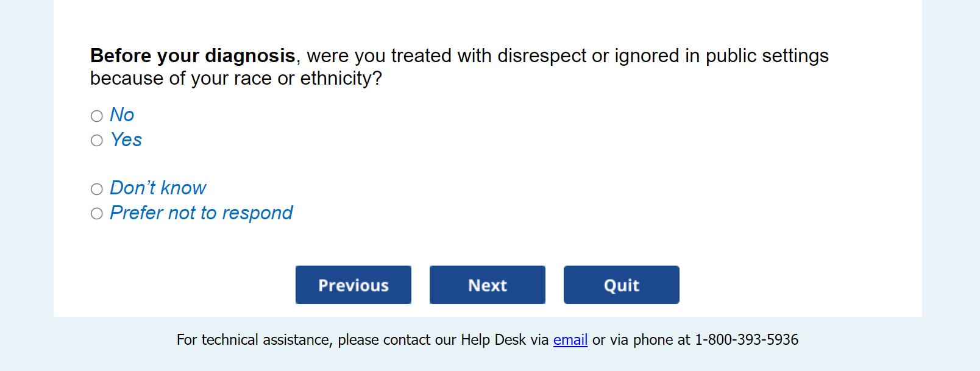Click the "or via phone at" text
This screenshot has height=371, width=980.
641,339
